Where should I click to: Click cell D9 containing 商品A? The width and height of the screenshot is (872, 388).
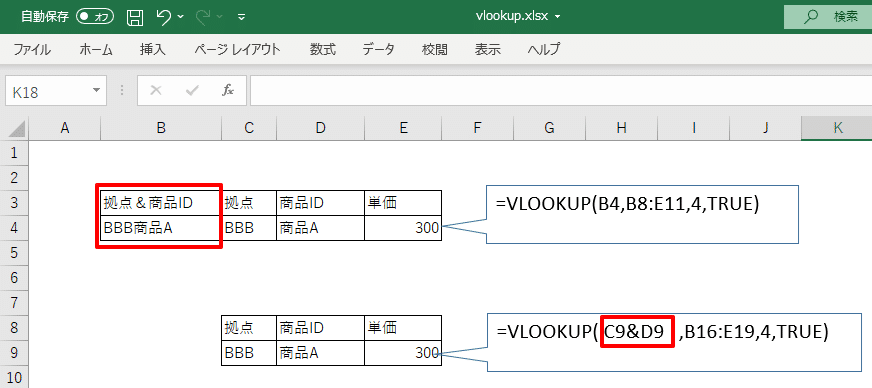(320, 352)
